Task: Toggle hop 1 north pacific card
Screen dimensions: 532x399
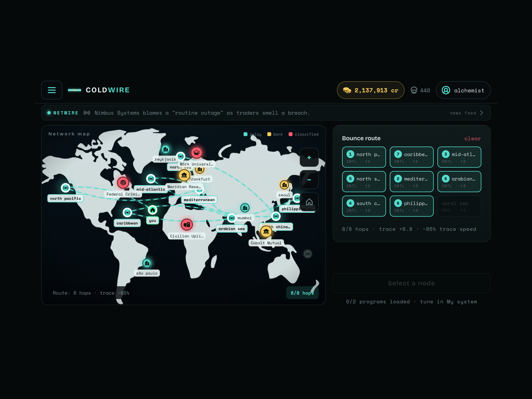Action: tap(364, 157)
